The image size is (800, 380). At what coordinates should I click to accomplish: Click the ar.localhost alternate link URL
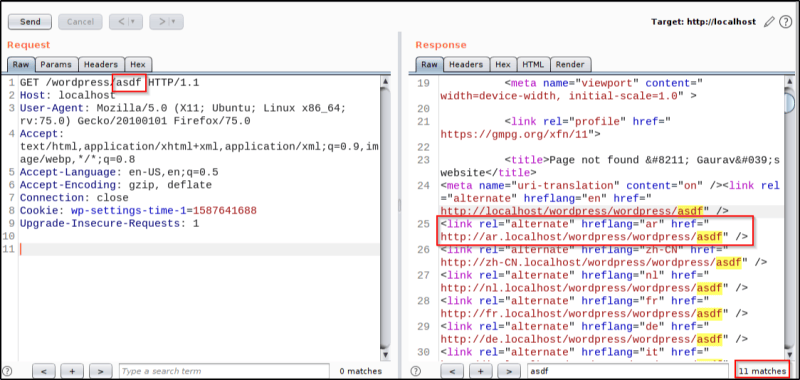[582, 237]
